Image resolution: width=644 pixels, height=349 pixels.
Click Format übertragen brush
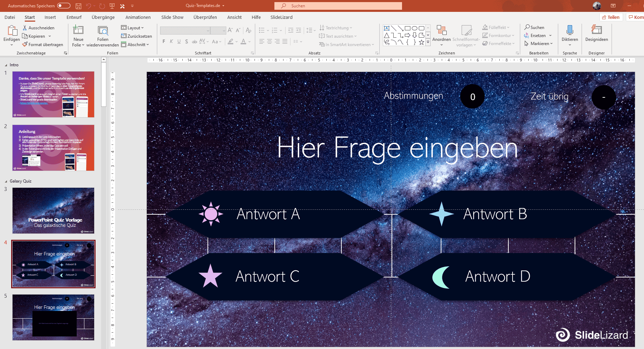pyautogui.click(x=43, y=44)
